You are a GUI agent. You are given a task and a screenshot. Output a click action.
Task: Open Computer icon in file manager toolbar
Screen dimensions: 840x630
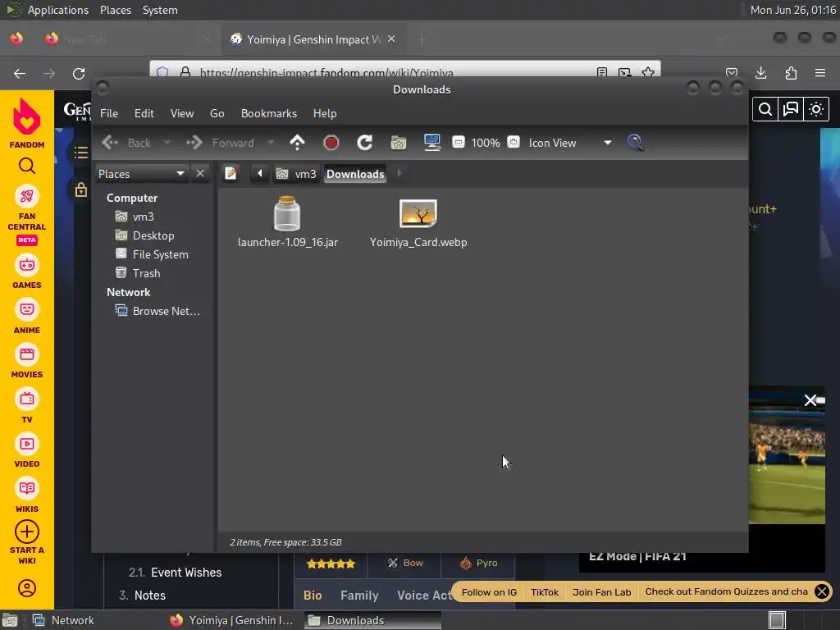click(431, 143)
